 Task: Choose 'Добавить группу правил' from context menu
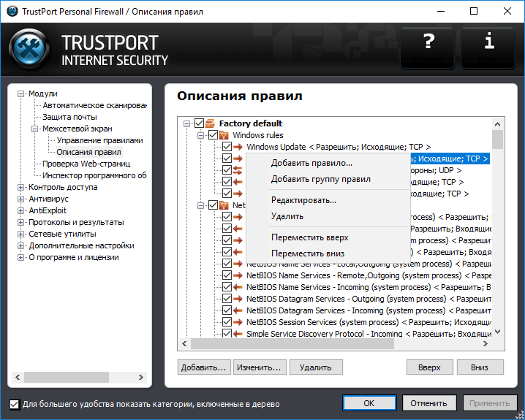[x=328, y=179]
